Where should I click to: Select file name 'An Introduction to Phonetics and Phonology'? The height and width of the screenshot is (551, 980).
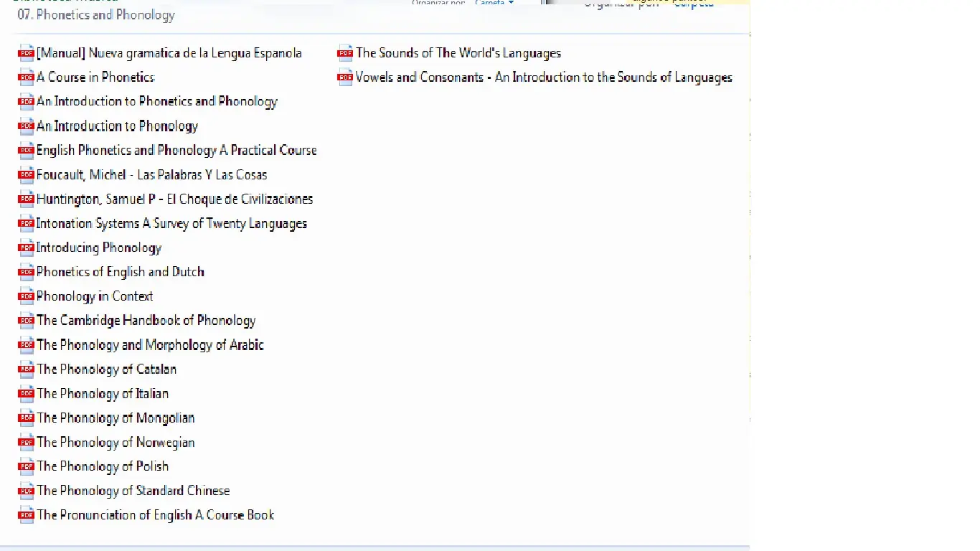[x=157, y=102]
